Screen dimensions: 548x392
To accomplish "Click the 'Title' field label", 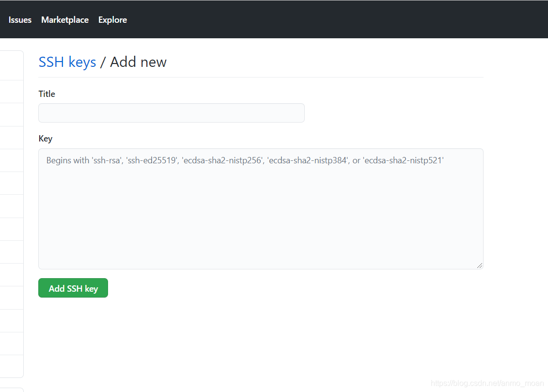I will tap(47, 94).
